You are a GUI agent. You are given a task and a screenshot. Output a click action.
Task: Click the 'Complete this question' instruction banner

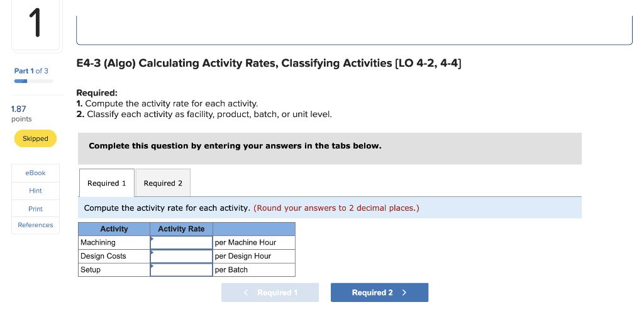point(330,148)
